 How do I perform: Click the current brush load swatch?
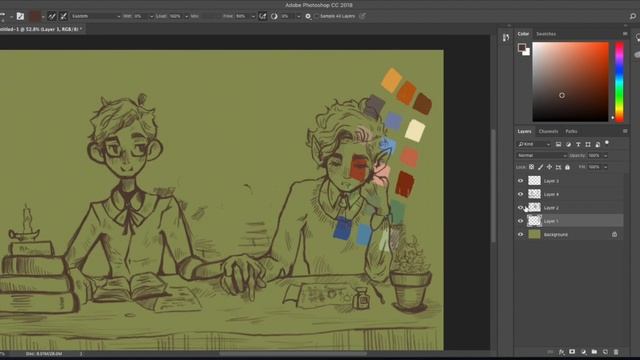(35, 16)
